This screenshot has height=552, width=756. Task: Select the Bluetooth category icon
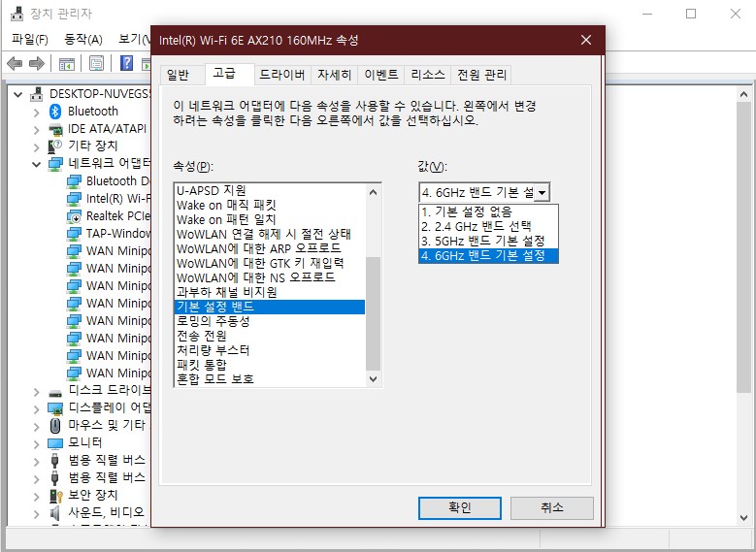click(x=55, y=112)
